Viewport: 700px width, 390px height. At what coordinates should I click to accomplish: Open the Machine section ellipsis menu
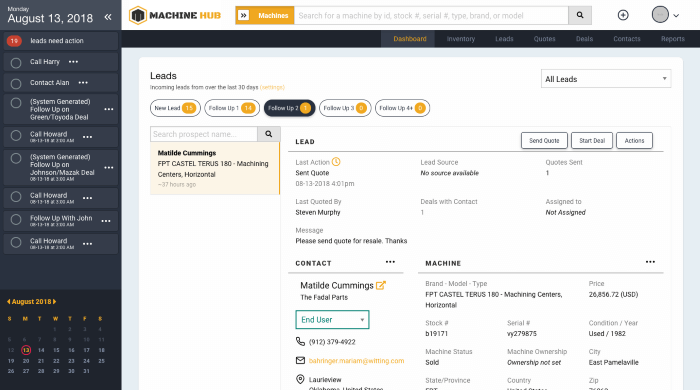tap(650, 262)
